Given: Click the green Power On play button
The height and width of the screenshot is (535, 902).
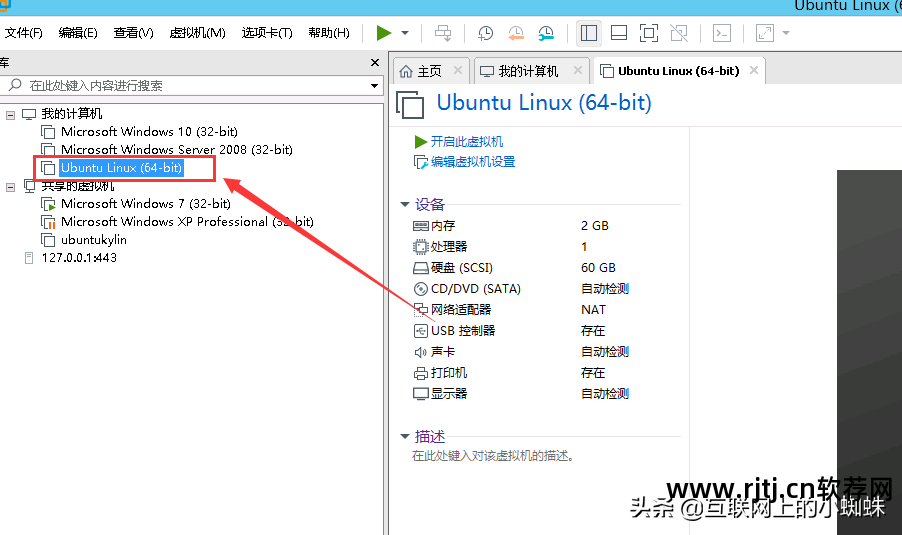Looking at the screenshot, I should point(384,33).
